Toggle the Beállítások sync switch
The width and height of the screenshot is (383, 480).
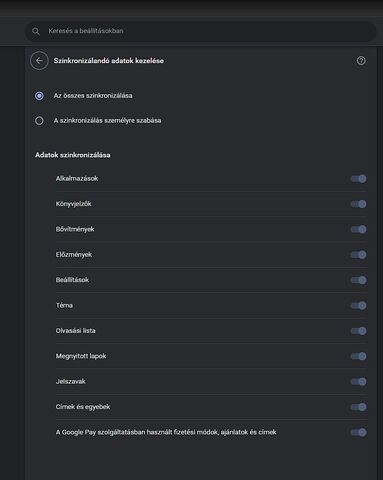tap(358, 280)
